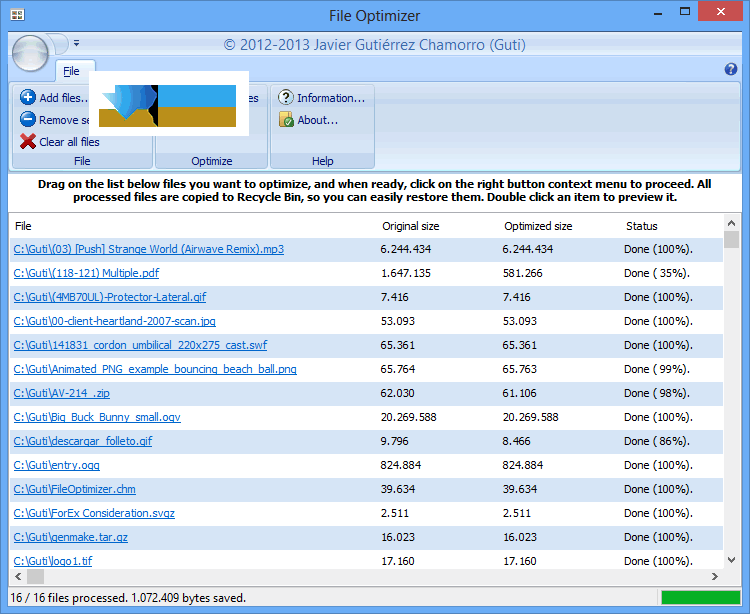Screen dimensions: 750x614
Task: Open the Big_Buck_Bunny_small.ogv link
Action: pos(97,417)
